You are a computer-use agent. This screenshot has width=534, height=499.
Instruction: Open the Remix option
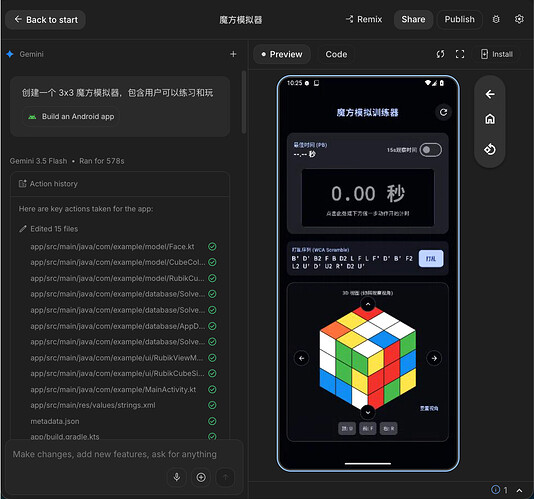[364, 19]
